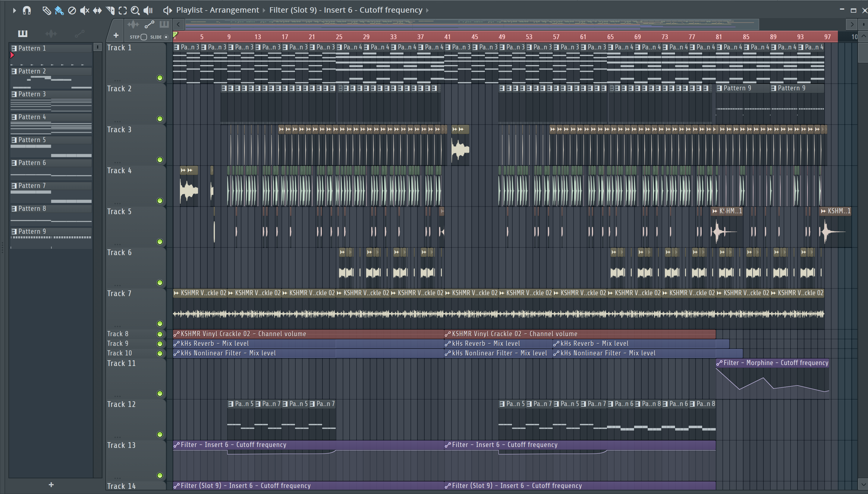
Task: Select the Slip tool
Action: pyautogui.click(x=97, y=11)
